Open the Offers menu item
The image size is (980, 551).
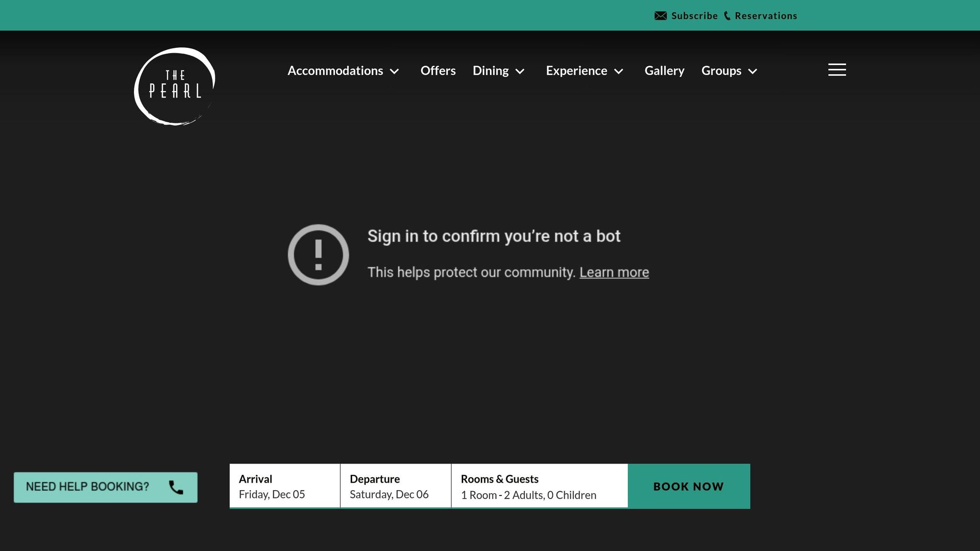click(x=438, y=71)
